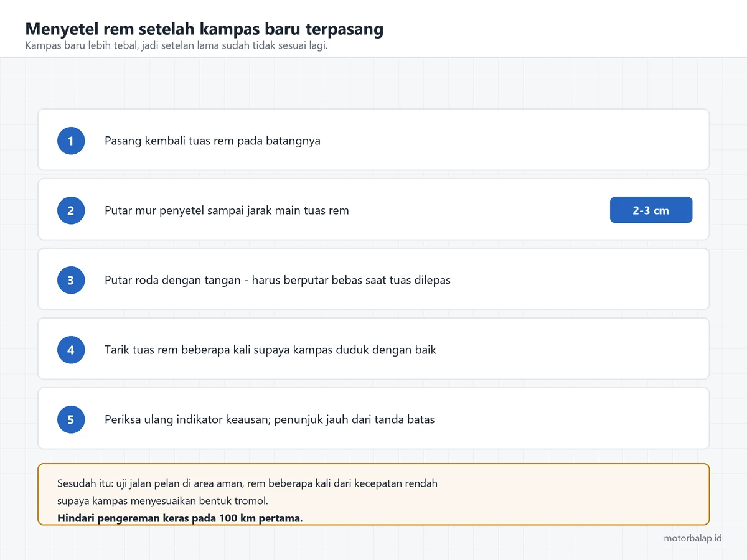The width and height of the screenshot is (747, 560).
Task: Click text 'Putar mur penyetel sampai jarak main'
Action: pyautogui.click(x=227, y=210)
